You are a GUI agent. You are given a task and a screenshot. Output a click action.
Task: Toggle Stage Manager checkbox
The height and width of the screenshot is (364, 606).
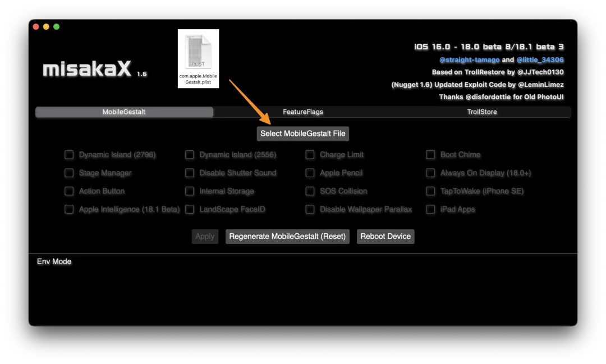pyautogui.click(x=69, y=173)
